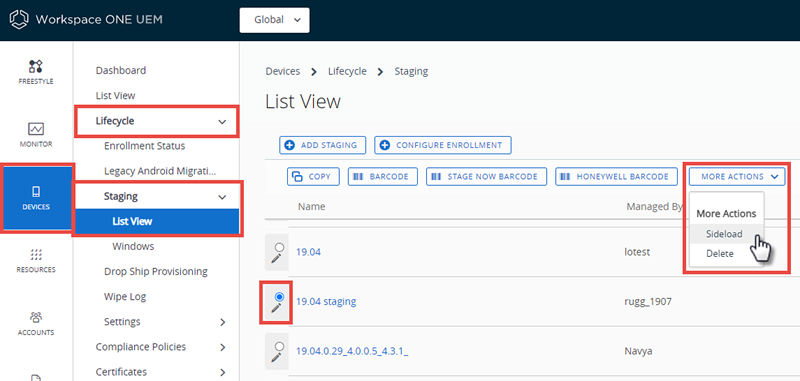This screenshot has height=381, width=800.
Task: Click Staging in the breadcrumb
Action: (411, 71)
